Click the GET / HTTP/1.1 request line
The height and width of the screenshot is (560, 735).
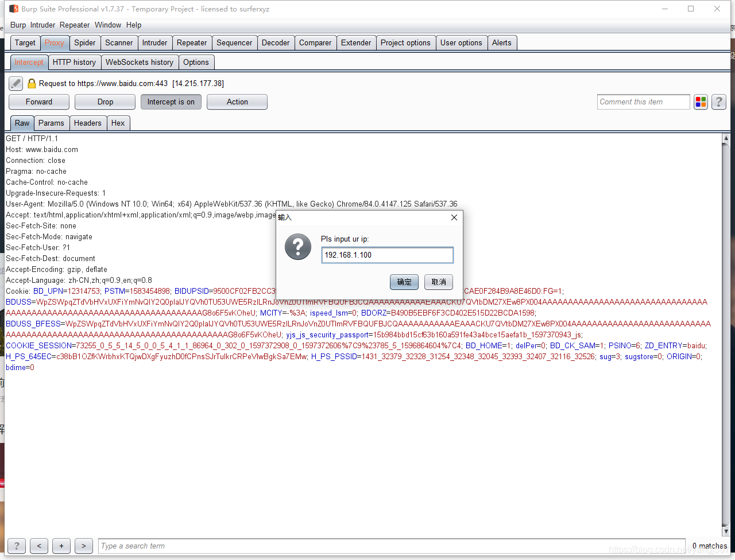(x=32, y=139)
